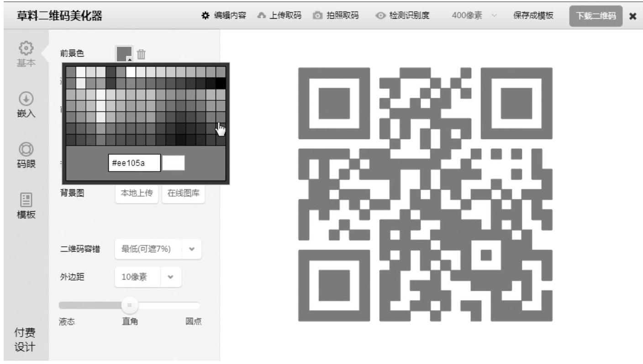
Task: Click the QR code preview image
Action: [x=425, y=194]
